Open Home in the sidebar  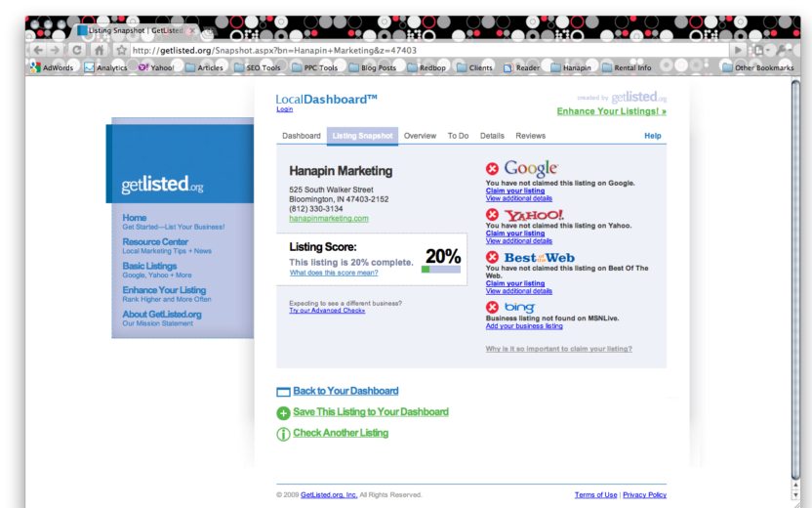point(134,218)
